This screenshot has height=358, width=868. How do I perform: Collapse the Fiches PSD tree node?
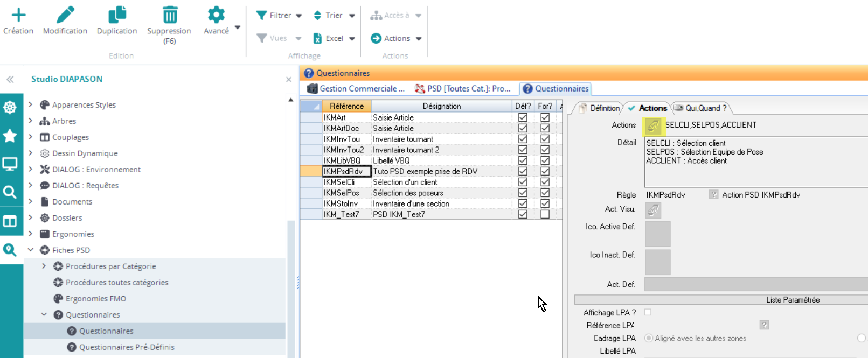[31, 250]
